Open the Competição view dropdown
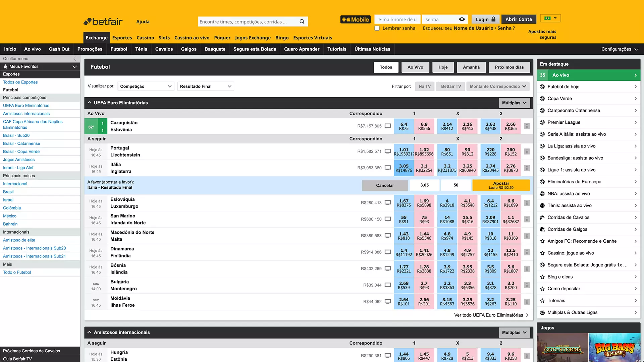 point(146,86)
